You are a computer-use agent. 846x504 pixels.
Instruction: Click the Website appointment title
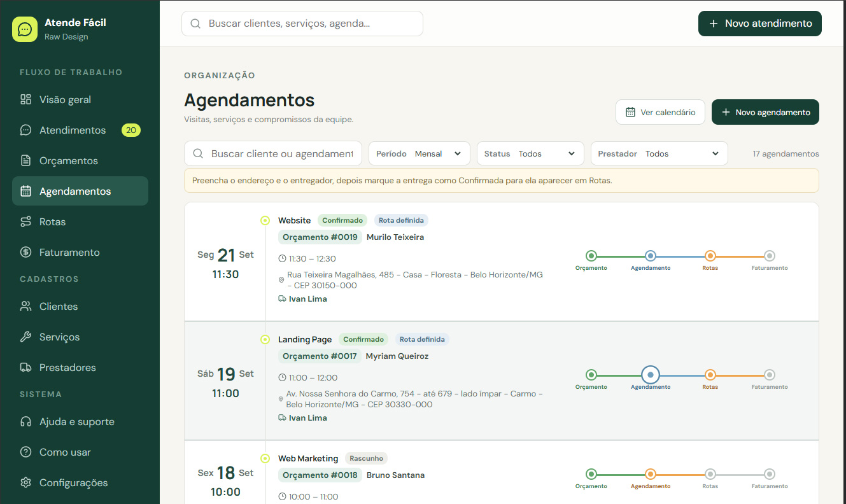tap(295, 220)
